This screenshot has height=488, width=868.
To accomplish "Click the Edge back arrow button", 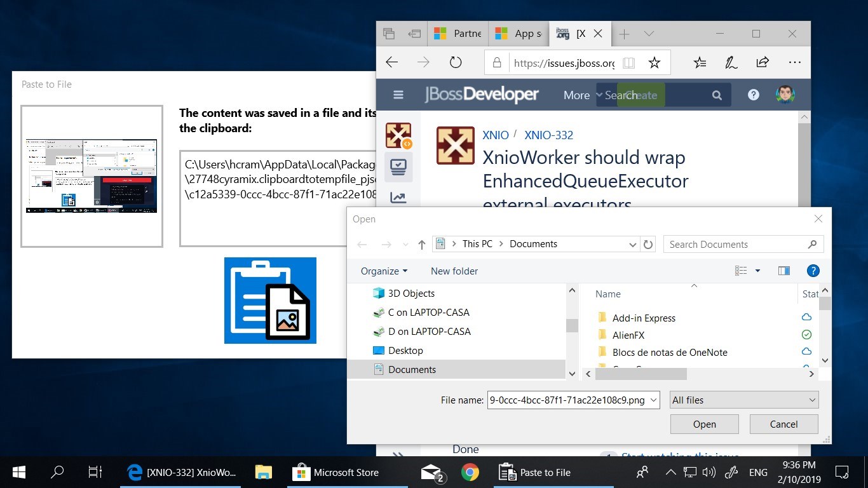I will pyautogui.click(x=392, y=62).
